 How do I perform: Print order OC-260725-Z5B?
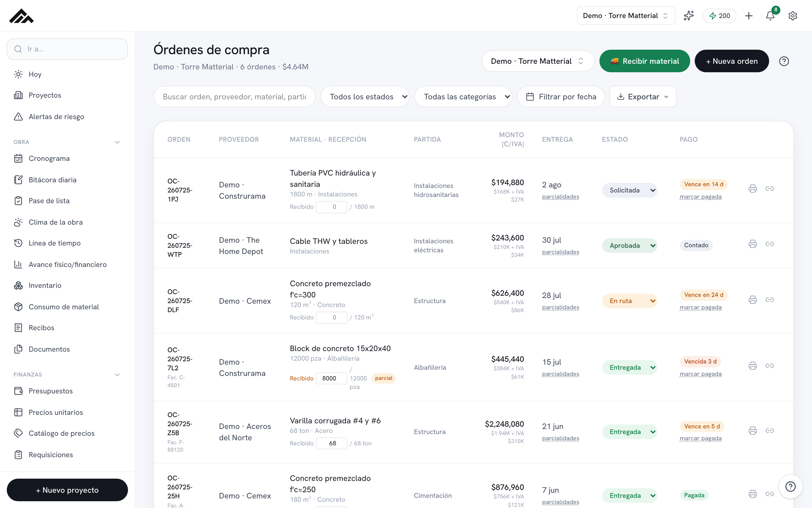coord(753,431)
